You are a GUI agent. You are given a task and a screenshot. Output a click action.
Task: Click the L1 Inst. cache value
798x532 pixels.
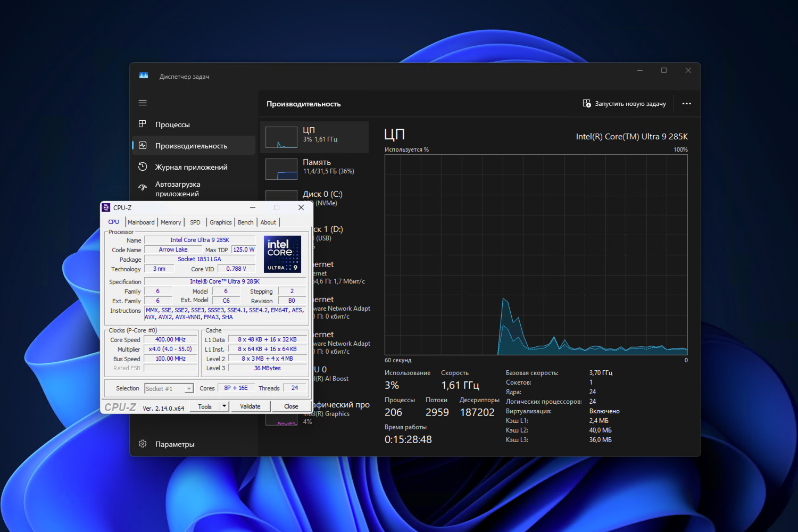(268, 349)
